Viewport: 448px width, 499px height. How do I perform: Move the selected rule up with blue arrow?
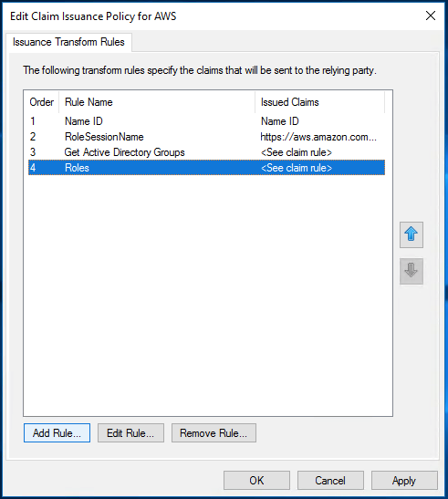tap(412, 234)
